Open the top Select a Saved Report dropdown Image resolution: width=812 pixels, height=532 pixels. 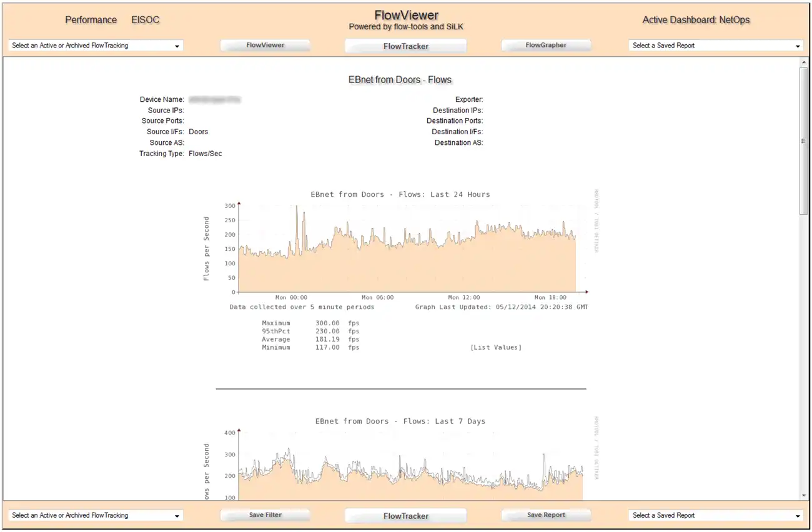tap(716, 46)
